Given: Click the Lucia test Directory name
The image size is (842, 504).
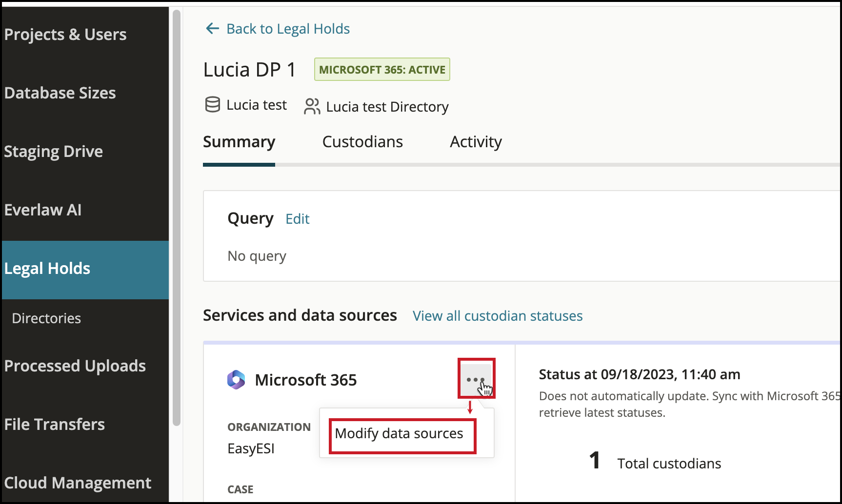Looking at the screenshot, I should (387, 107).
